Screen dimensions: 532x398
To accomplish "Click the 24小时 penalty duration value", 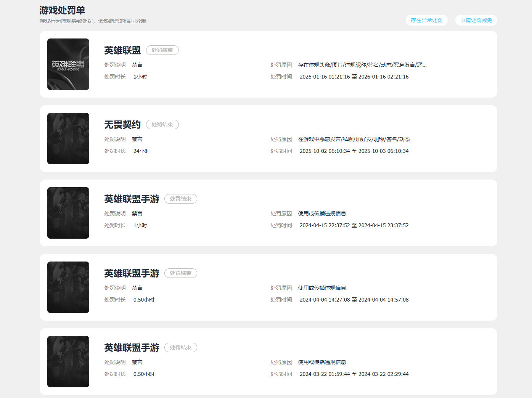I will point(141,151).
